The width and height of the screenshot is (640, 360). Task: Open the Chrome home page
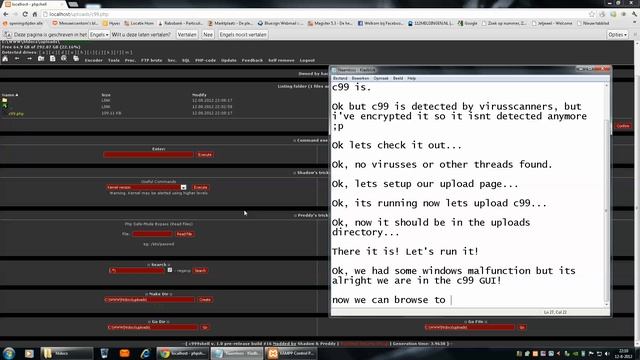(x=35, y=14)
